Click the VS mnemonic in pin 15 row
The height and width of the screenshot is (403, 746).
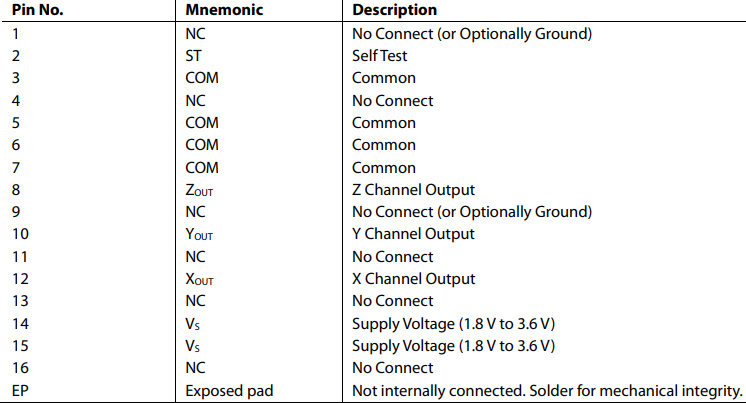pyautogui.click(x=195, y=346)
